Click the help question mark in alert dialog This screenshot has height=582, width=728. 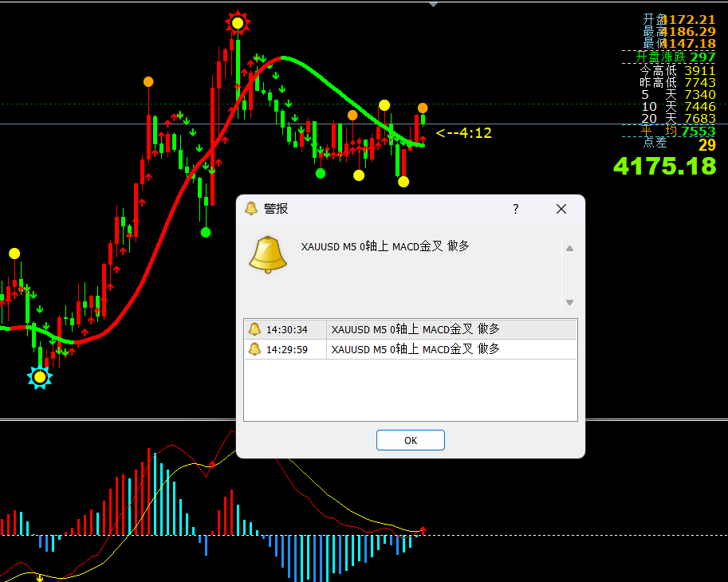click(515, 209)
